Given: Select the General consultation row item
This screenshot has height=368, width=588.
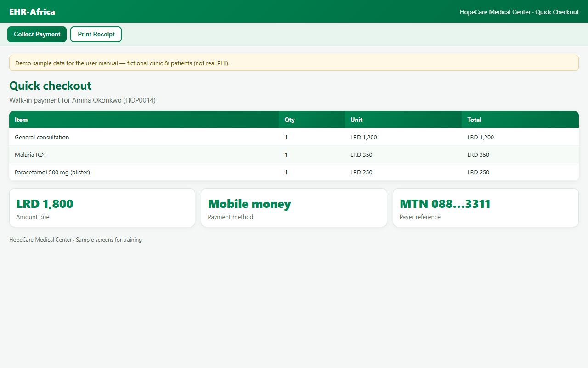Looking at the screenshot, I should [42, 137].
